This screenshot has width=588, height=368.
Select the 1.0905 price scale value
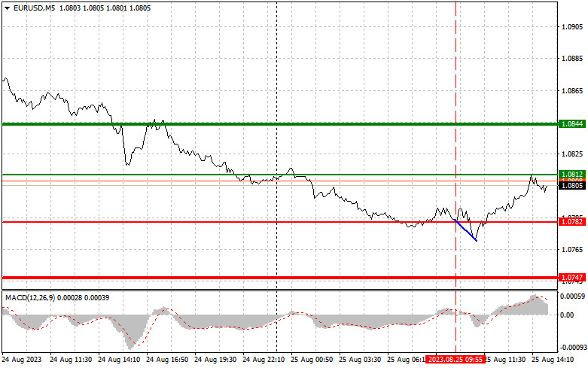(x=572, y=26)
